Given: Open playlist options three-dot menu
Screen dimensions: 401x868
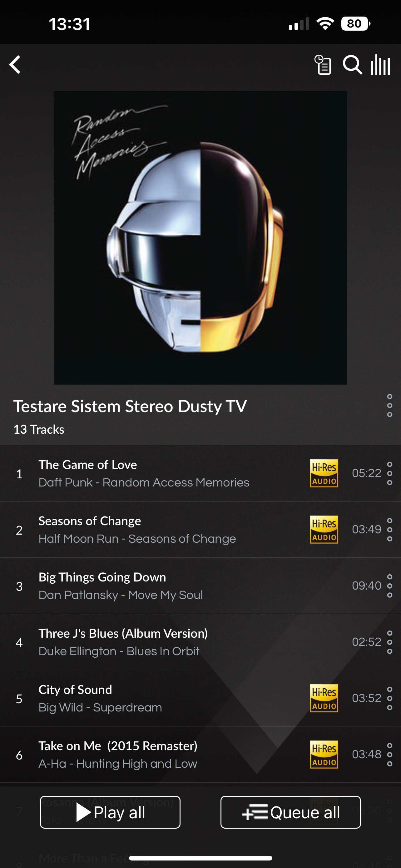Looking at the screenshot, I should pos(389,405).
